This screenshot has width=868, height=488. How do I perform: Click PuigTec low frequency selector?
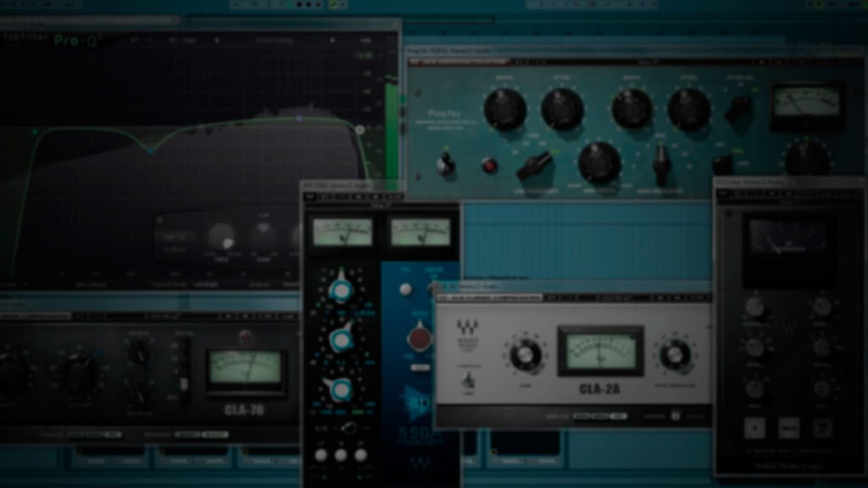pyautogui.click(x=534, y=166)
